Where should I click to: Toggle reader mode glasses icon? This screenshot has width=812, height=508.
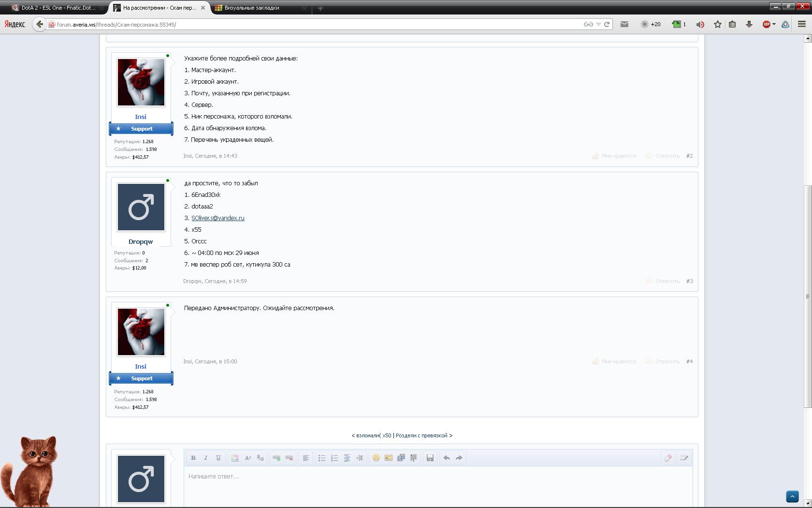[588, 24]
